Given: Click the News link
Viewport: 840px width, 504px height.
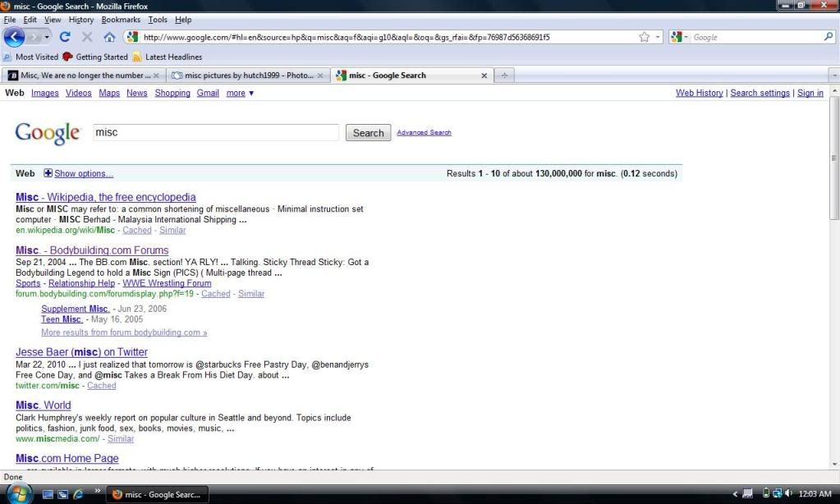Looking at the screenshot, I should click(x=136, y=93).
